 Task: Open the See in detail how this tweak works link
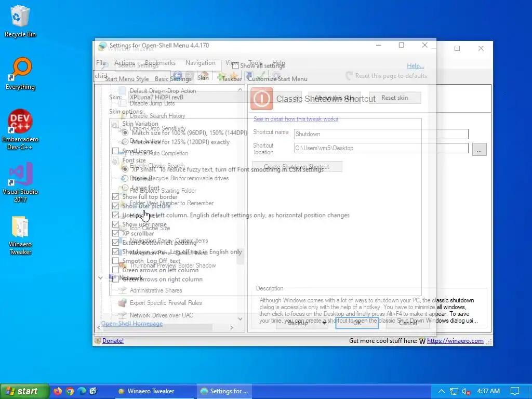click(296, 119)
